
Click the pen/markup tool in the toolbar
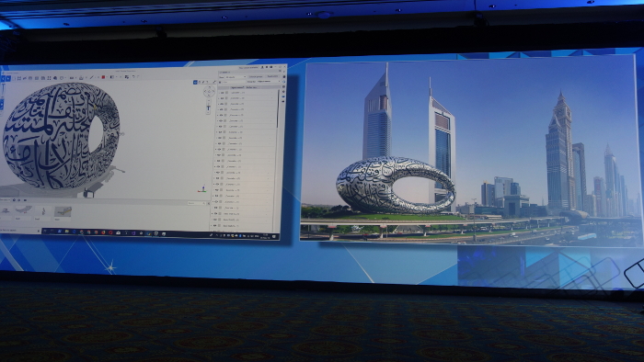(x=91, y=77)
